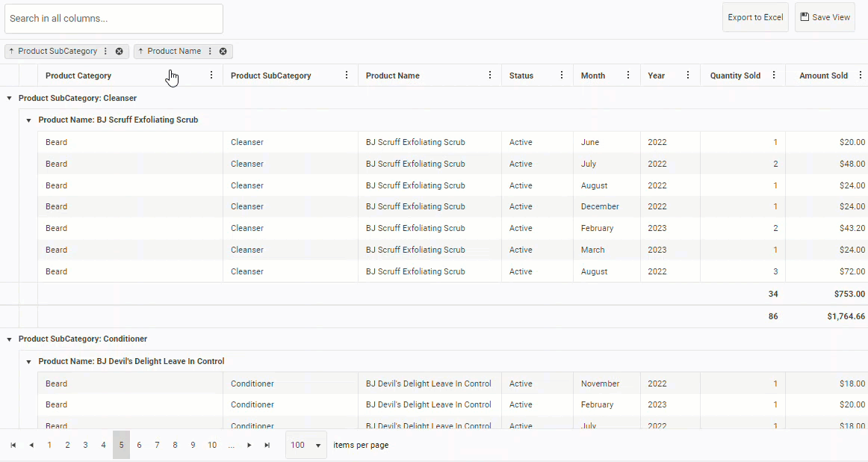Viewport: 868px width, 462px height.
Task: Go to the last page
Action: pyautogui.click(x=267, y=445)
